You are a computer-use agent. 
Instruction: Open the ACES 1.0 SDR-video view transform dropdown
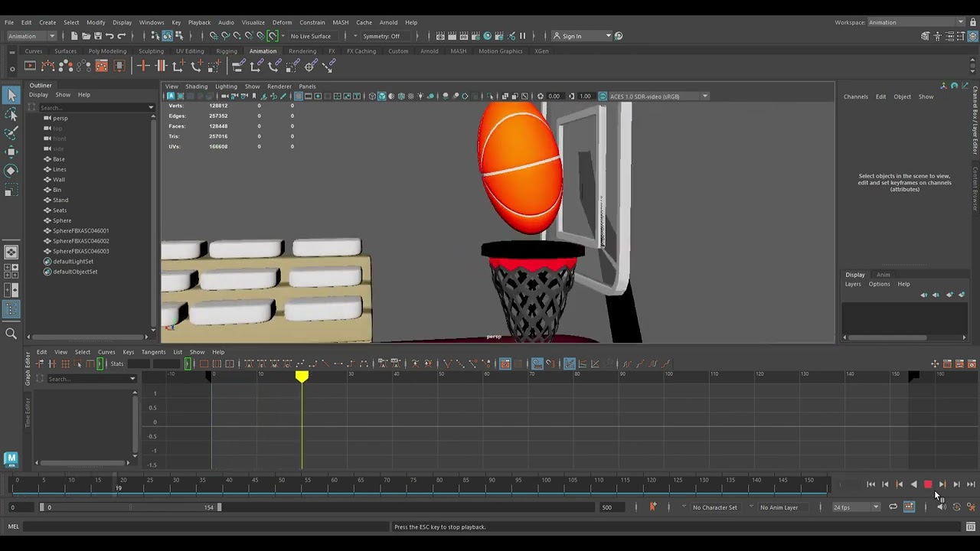pos(659,96)
